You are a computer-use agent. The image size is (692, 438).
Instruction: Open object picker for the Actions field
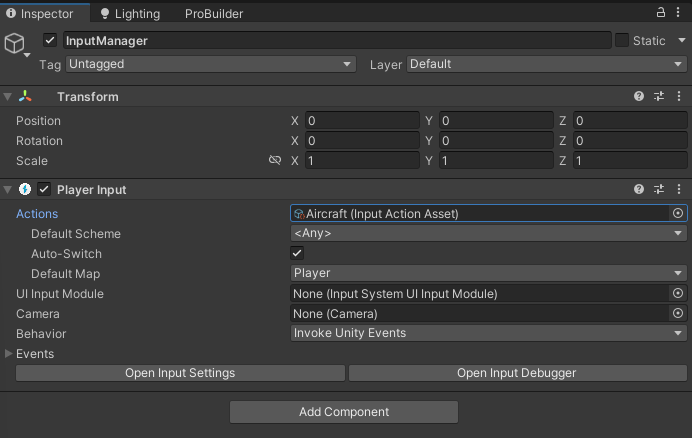tap(678, 213)
